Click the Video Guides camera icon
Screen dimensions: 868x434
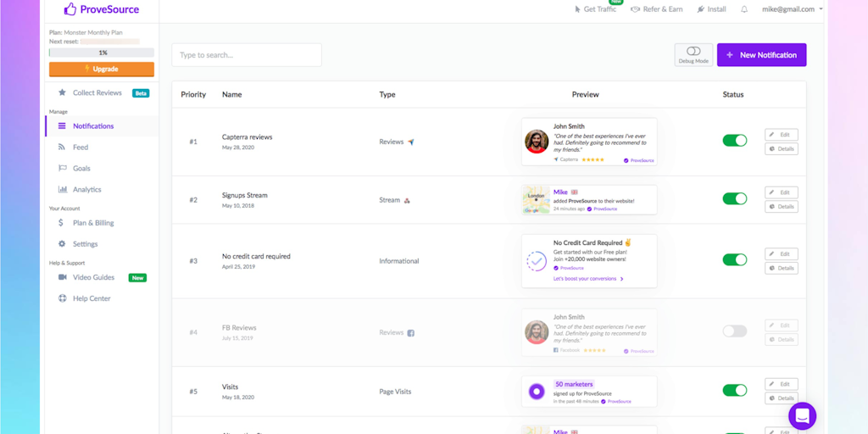pos(62,277)
